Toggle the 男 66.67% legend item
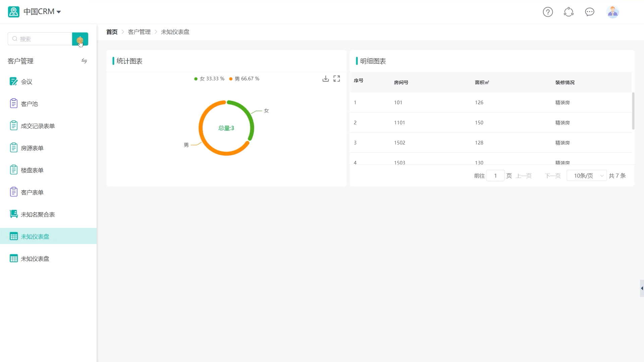The image size is (644, 362). (244, 79)
